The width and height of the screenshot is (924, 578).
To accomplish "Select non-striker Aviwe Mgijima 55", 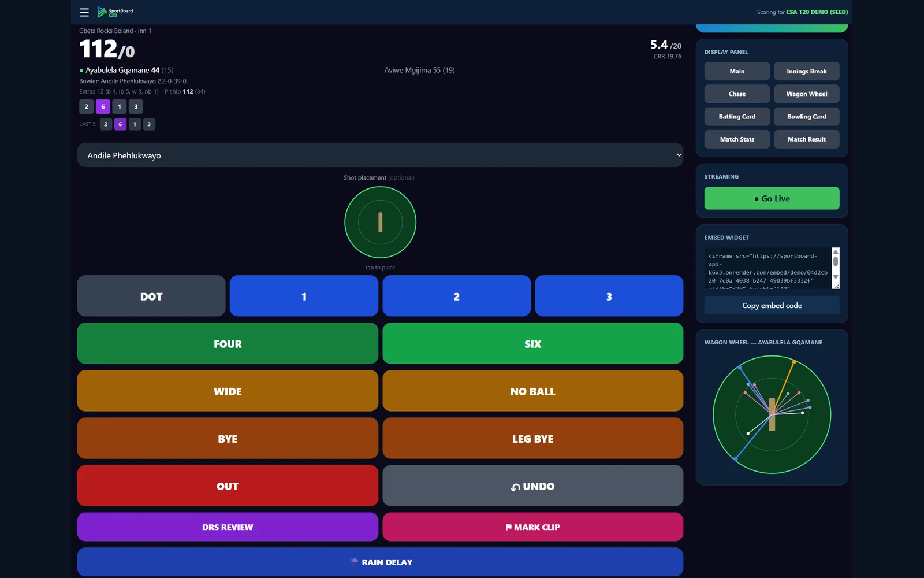I will pos(419,70).
